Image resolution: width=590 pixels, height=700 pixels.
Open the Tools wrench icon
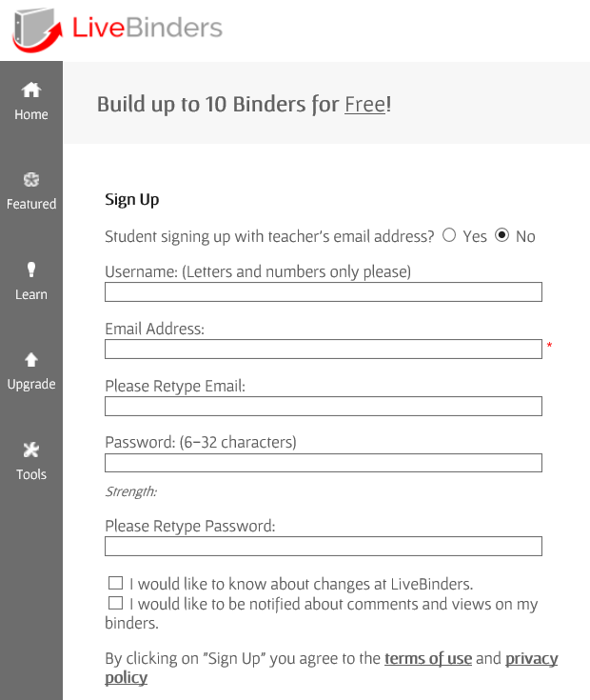pos(31,450)
